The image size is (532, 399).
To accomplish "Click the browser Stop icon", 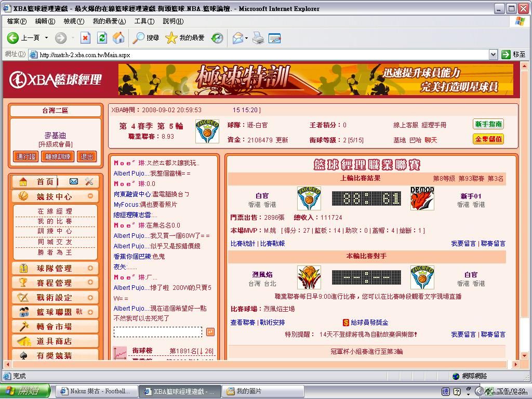I will point(85,38).
